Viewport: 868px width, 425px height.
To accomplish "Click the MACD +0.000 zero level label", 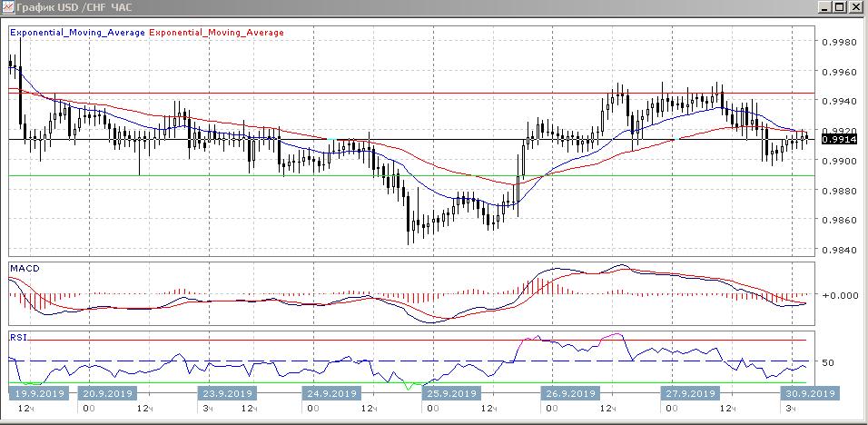I will (837, 295).
